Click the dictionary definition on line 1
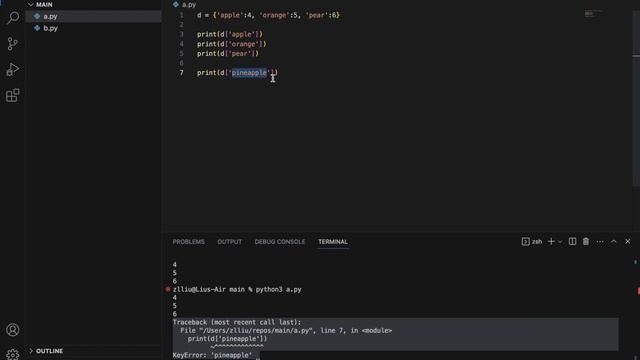Viewport: 640px width, 360px height. pyautogui.click(x=268, y=15)
